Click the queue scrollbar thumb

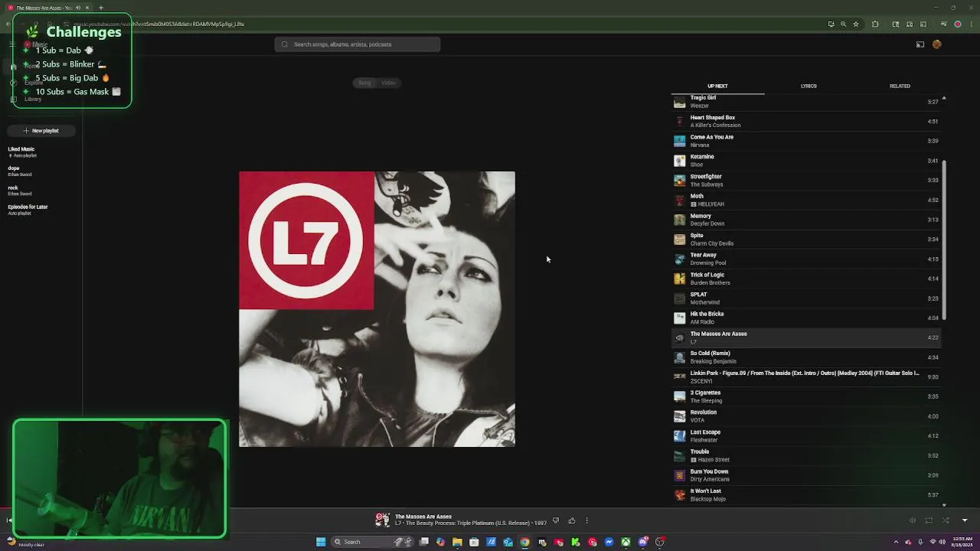coord(944,240)
